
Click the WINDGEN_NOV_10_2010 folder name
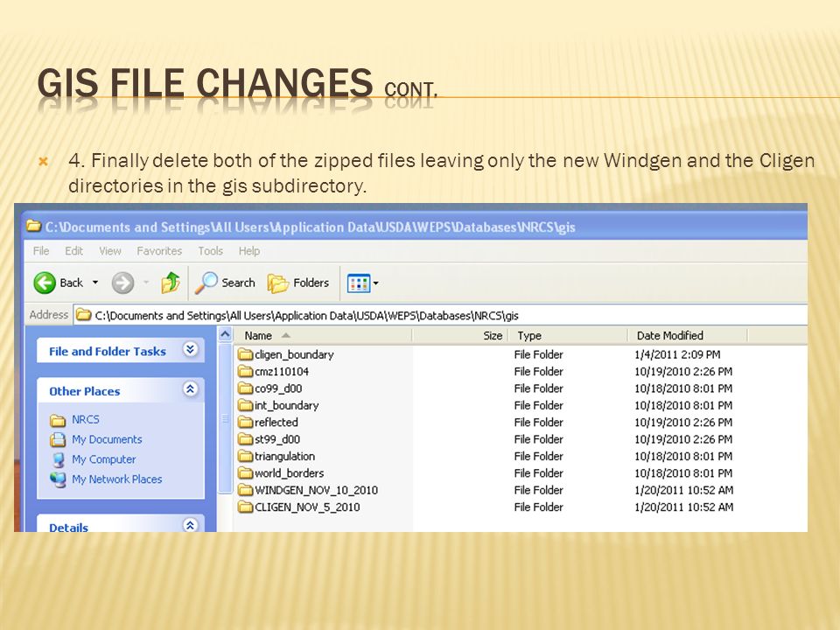(316, 490)
